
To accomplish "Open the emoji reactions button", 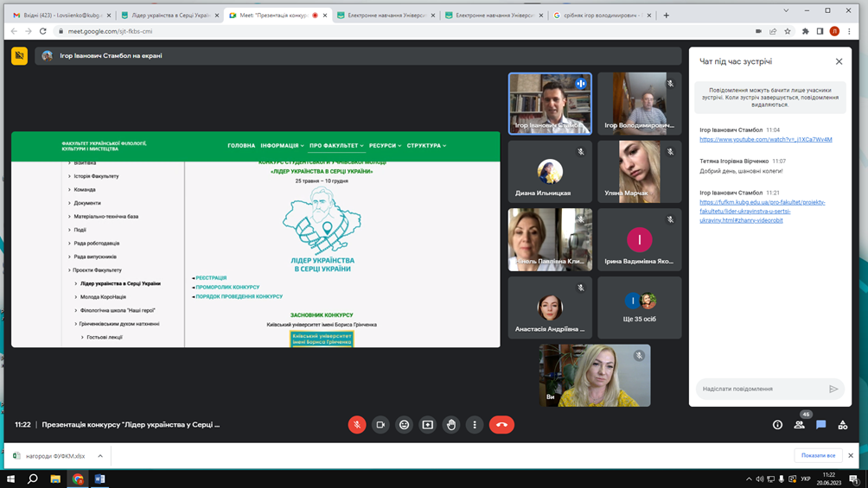I will coord(404,425).
